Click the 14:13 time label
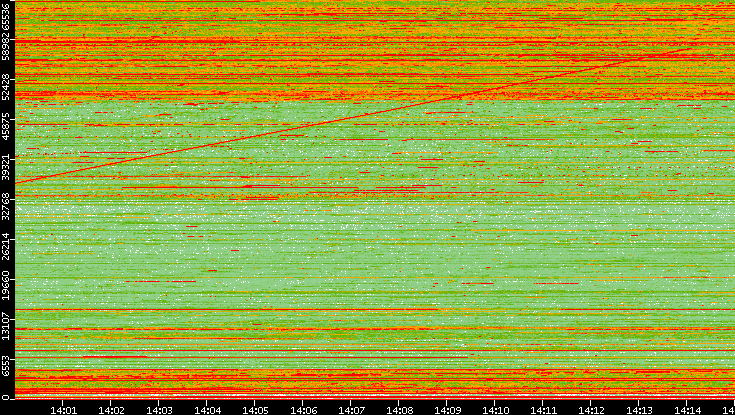 coord(639,410)
